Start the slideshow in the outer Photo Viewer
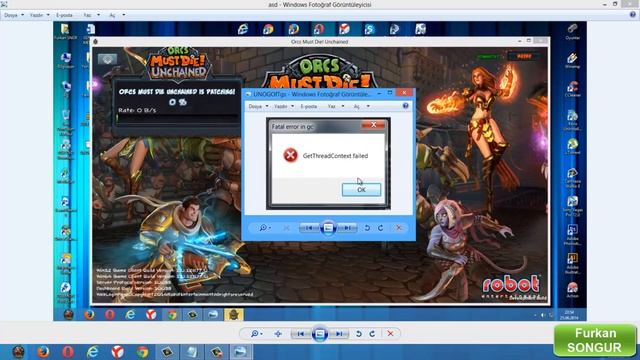 tap(320, 334)
